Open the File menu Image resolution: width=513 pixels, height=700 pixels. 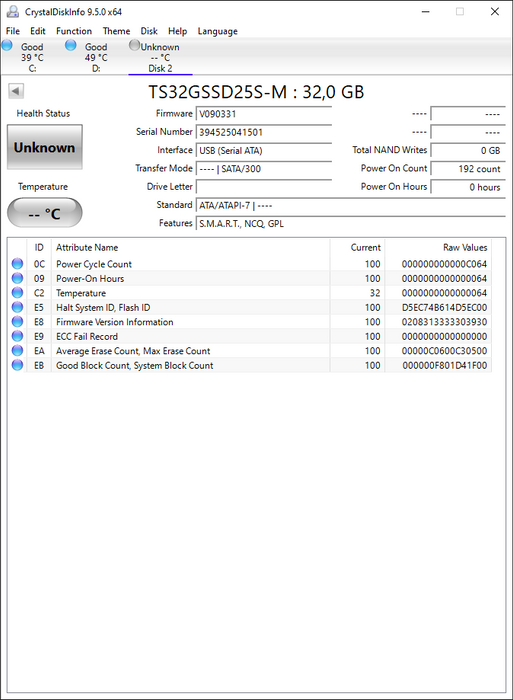point(13,31)
